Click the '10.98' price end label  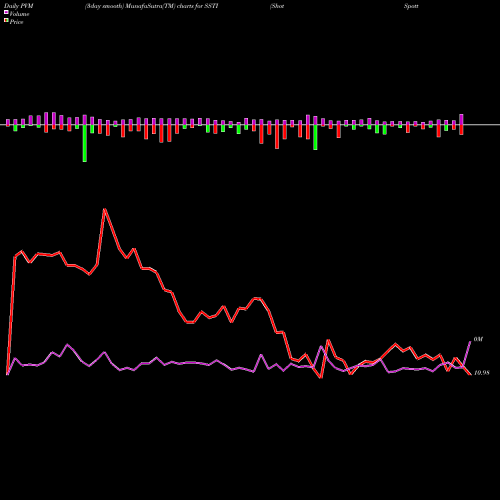(x=481, y=373)
